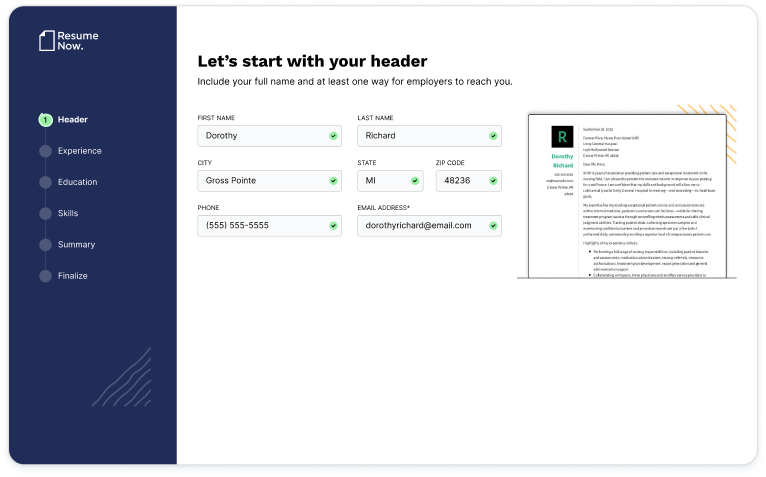Viewport: 766px width, 477px height.
Task: Open the State field showing MI
Action: (389, 181)
